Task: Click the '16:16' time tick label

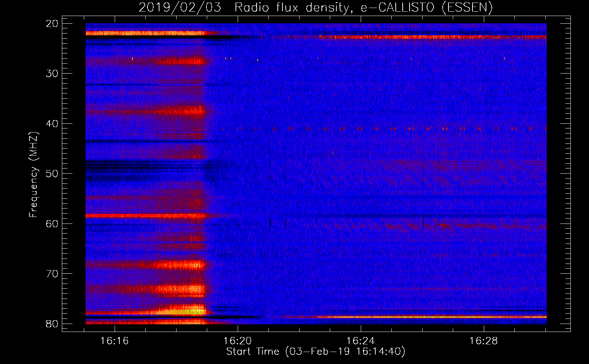Action: (115, 341)
